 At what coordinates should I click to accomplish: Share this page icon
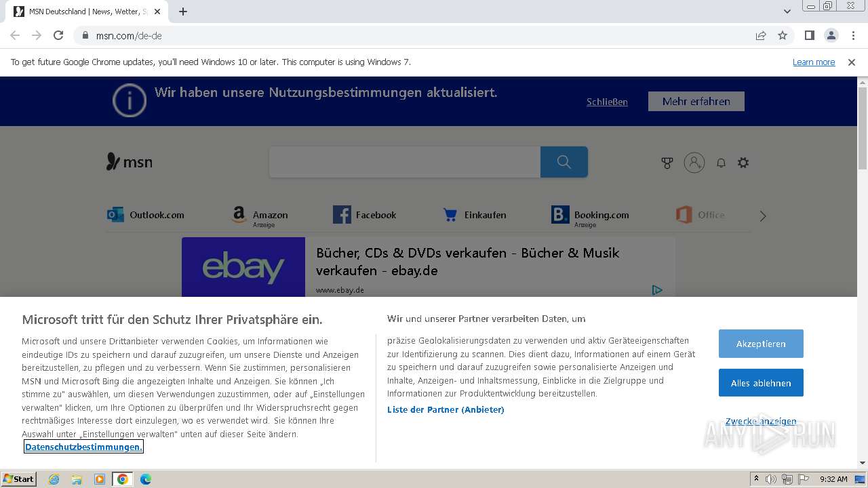761,36
